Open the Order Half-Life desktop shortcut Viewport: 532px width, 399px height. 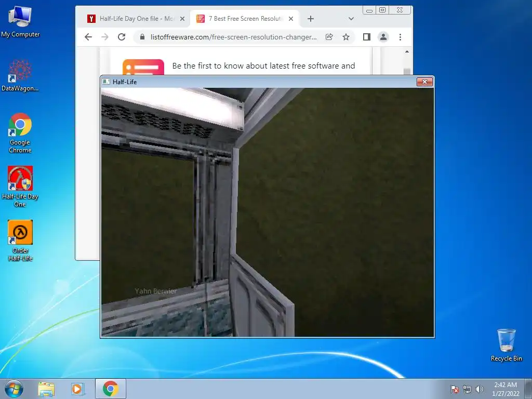[20, 241]
